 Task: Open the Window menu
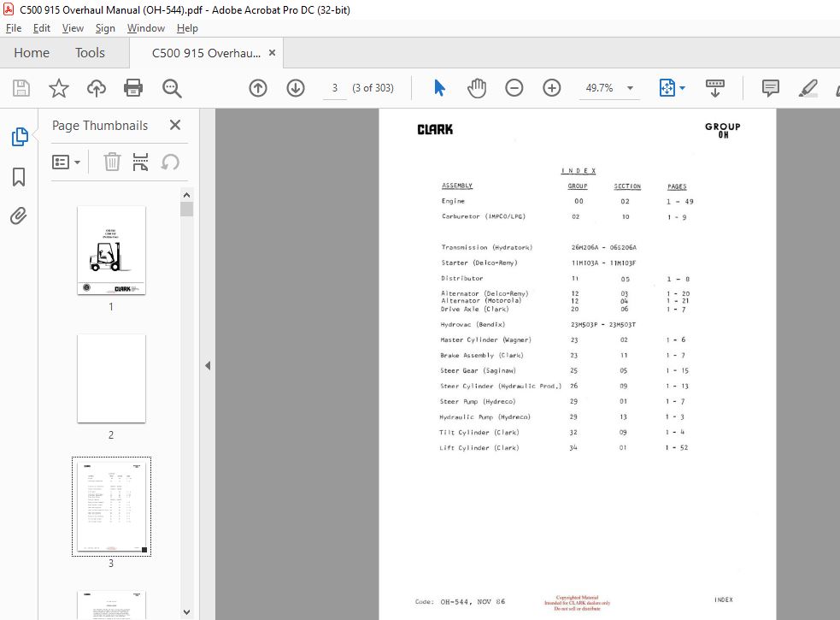[146, 28]
